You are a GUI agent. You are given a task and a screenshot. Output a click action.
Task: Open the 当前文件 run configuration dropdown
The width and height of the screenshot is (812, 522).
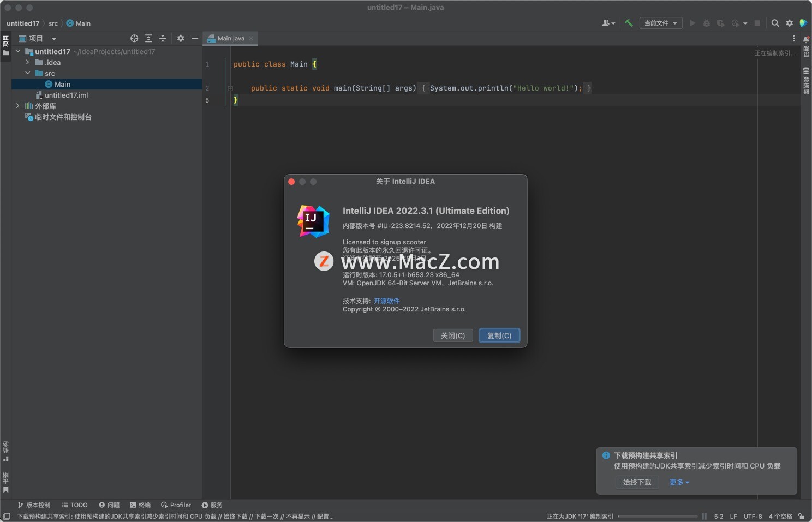click(x=661, y=23)
